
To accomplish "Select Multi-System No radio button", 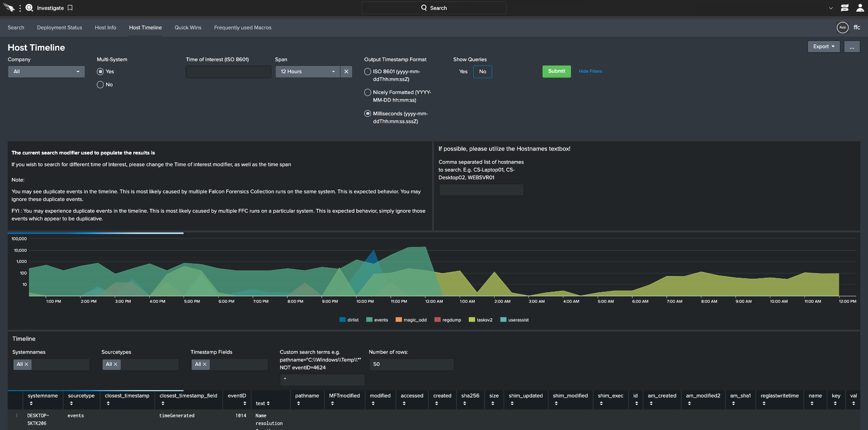I will [x=99, y=84].
